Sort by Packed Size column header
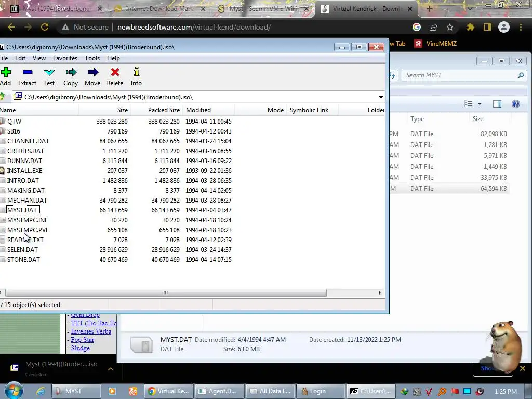The height and width of the screenshot is (399, 532). tap(157, 110)
